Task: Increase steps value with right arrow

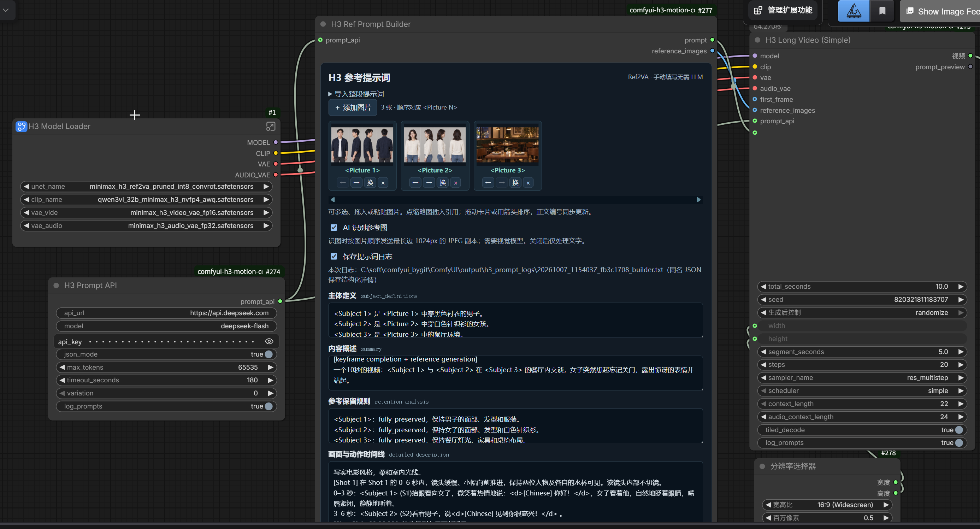Action: tap(961, 365)
